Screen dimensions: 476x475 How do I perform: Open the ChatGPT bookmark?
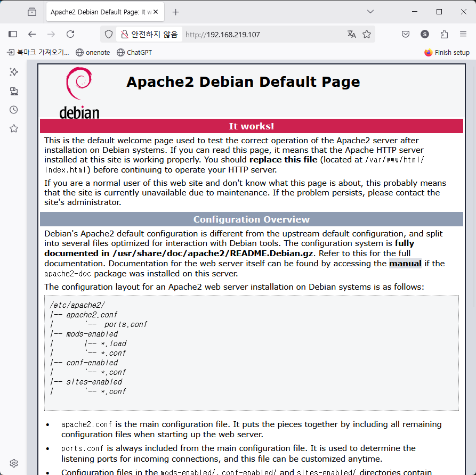click(x=134, y=53)
